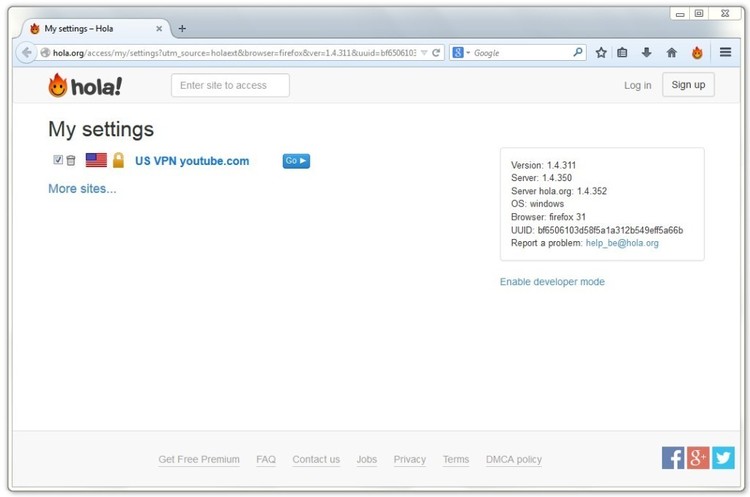Open the Privacy footer link

(409, 459)
